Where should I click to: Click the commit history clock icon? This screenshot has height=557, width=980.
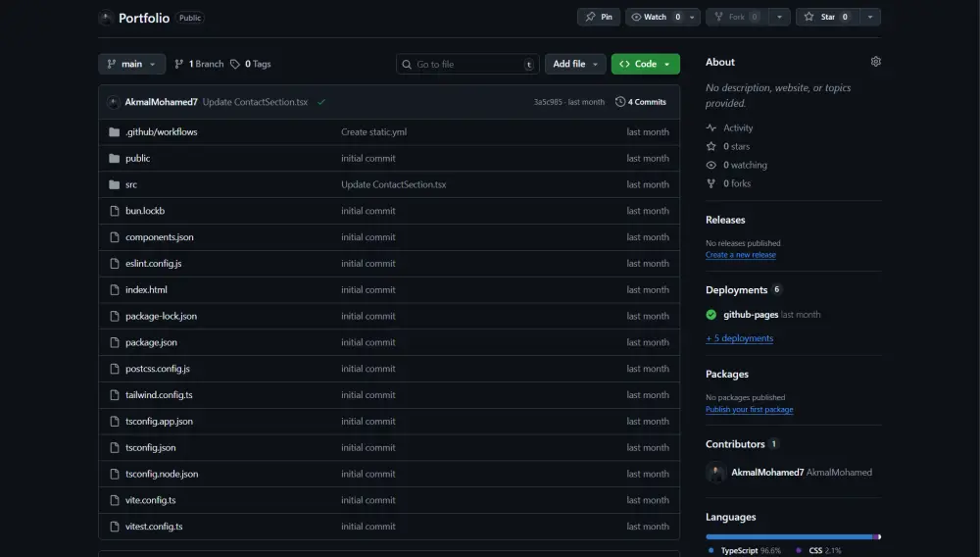coord(620,101)
